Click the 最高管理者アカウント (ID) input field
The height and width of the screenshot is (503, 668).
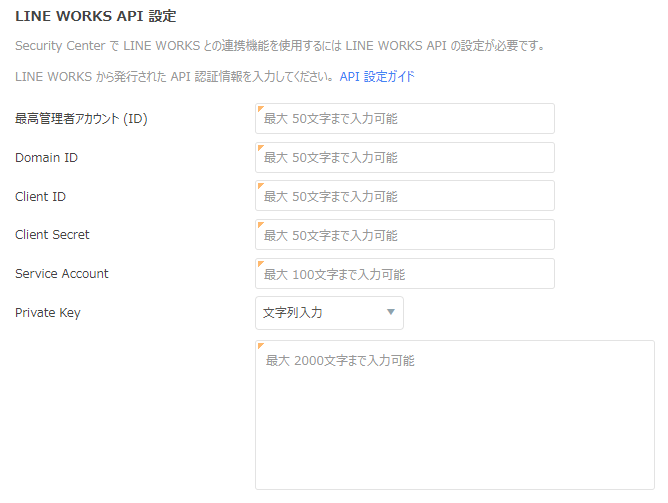coord(404,119)
